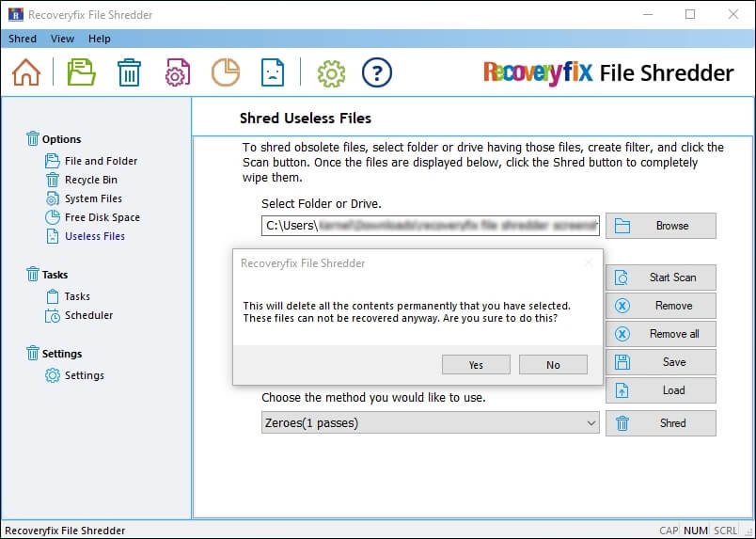The height and width of the screenshot is (539, 756).
Task: Open Recycle Bin shredder from toolbar
Action: pyautogui.click(x=129, y=72)
